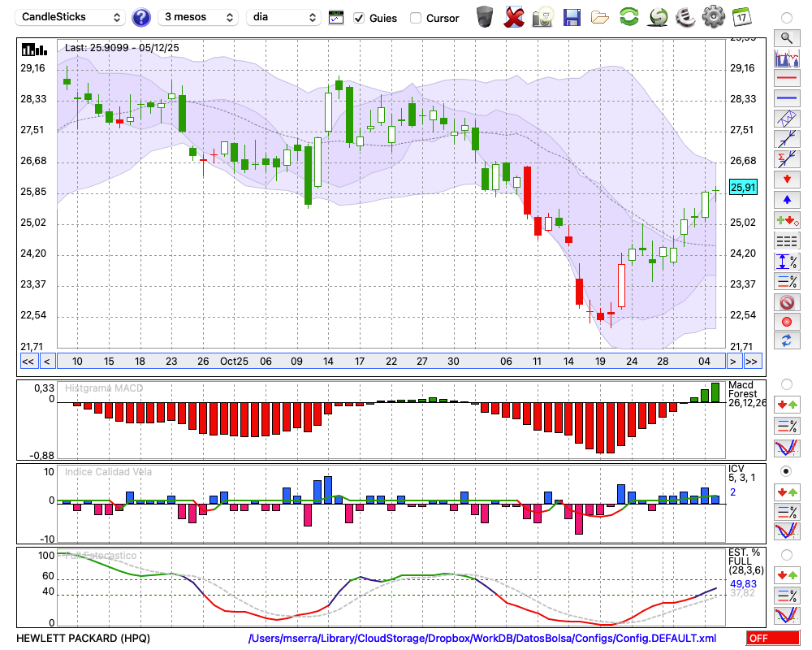
Task: Open settings with the gear icon
Action: 713,17
